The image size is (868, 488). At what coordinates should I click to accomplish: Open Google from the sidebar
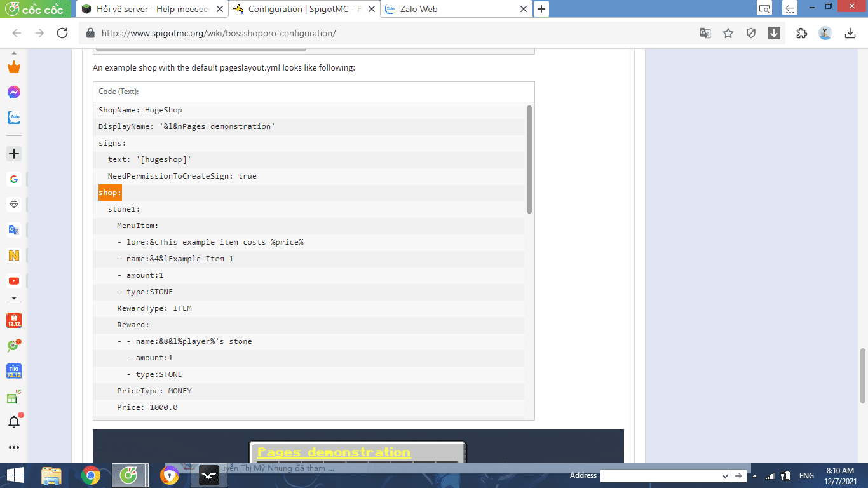coord(14,179)
